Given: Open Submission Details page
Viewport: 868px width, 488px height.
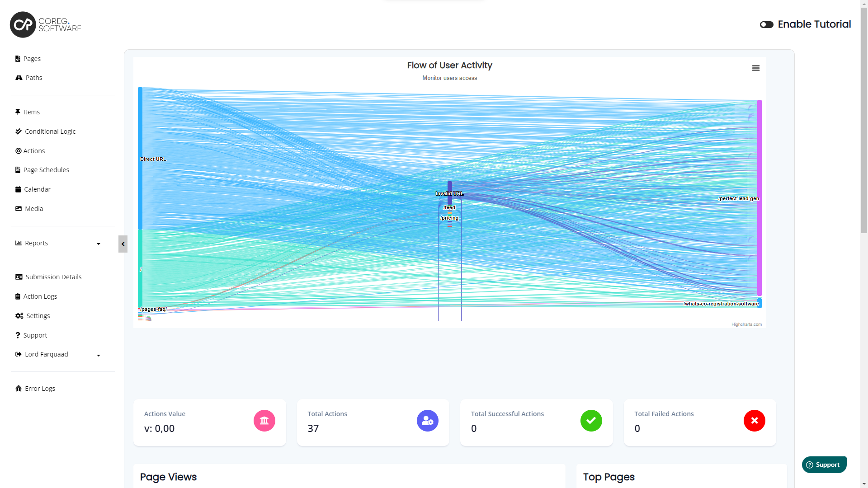Looking at the screenshot, I should (x=53, y=277).
